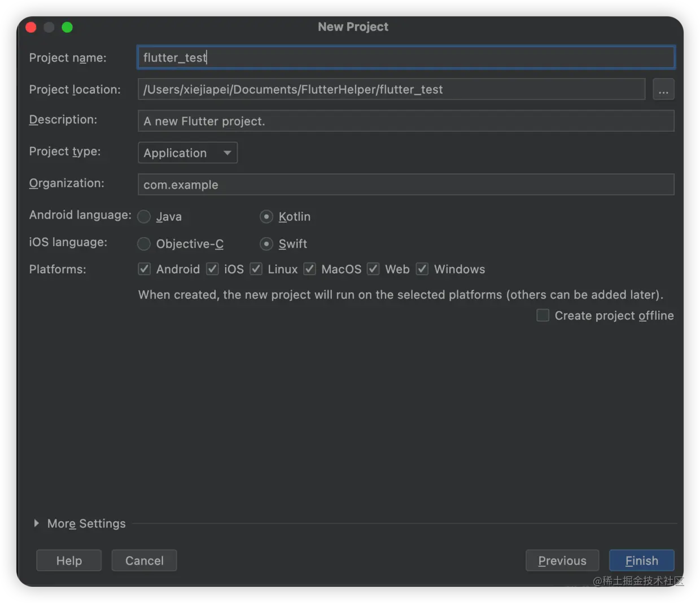
Task: Click the Cancel button
Action: click(x=144, y=561)
